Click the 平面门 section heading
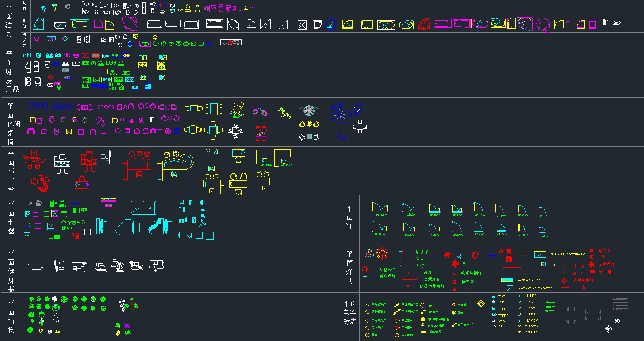 pyautogui.click(x=349, y=217)
